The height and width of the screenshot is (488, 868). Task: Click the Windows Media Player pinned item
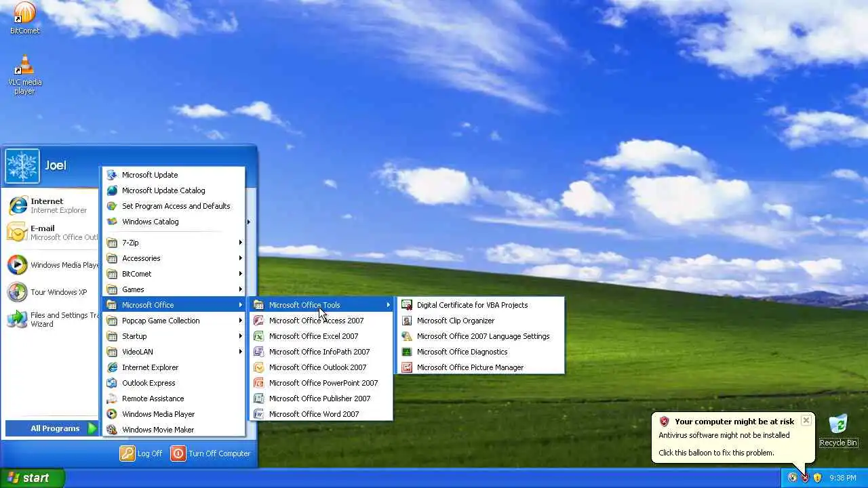(52, 265)
